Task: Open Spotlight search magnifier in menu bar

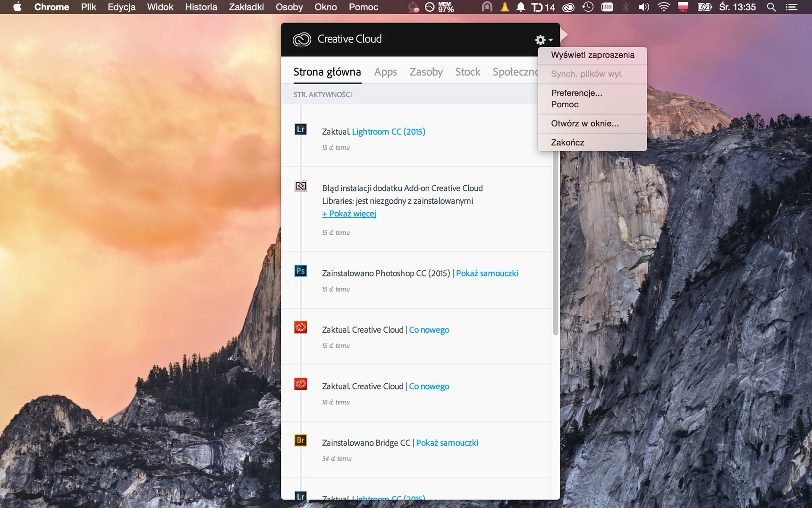Action: (771, 7)
